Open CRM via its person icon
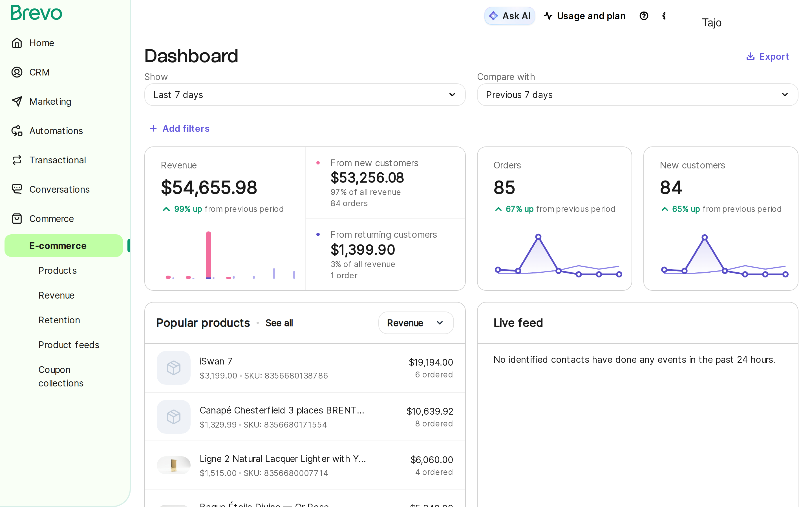 [x=17, y=72]
